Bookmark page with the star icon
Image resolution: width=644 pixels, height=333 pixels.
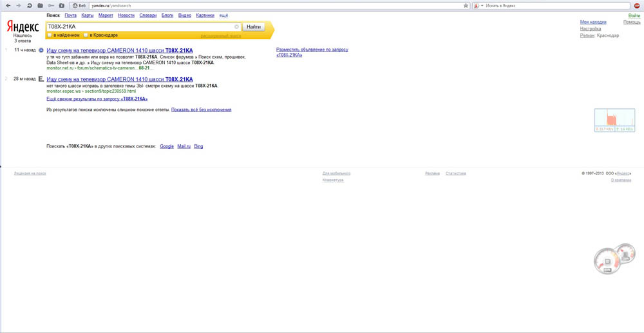[x=466, y=6]
